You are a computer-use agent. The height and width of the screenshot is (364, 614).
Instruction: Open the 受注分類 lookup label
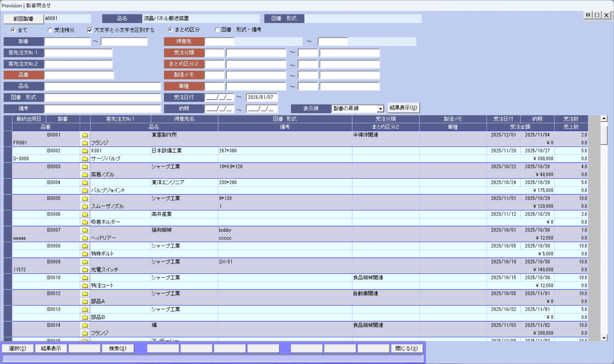pos(184,53)
